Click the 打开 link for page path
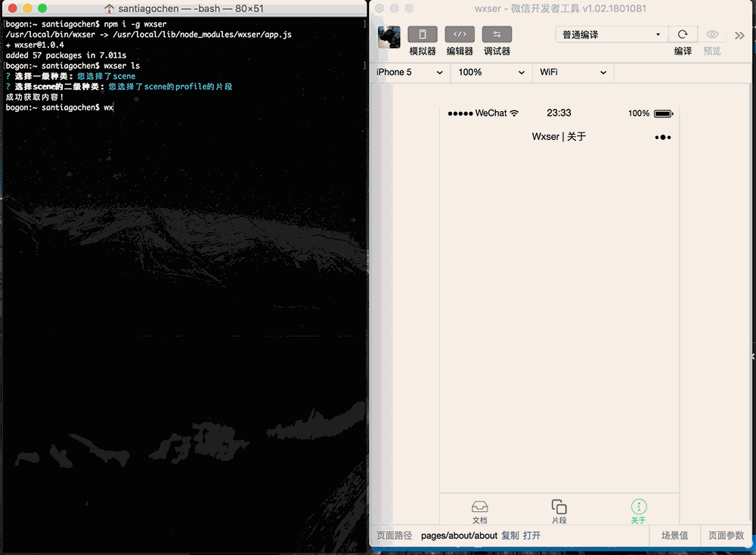Screen dimensions: 756x555 click(x=531, y=535)
